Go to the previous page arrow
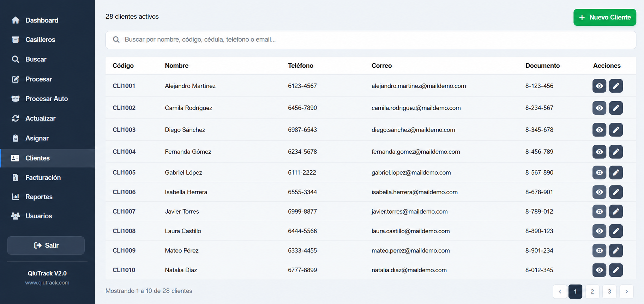The height and width of the screenshot is (304, 644). point(560,292)
